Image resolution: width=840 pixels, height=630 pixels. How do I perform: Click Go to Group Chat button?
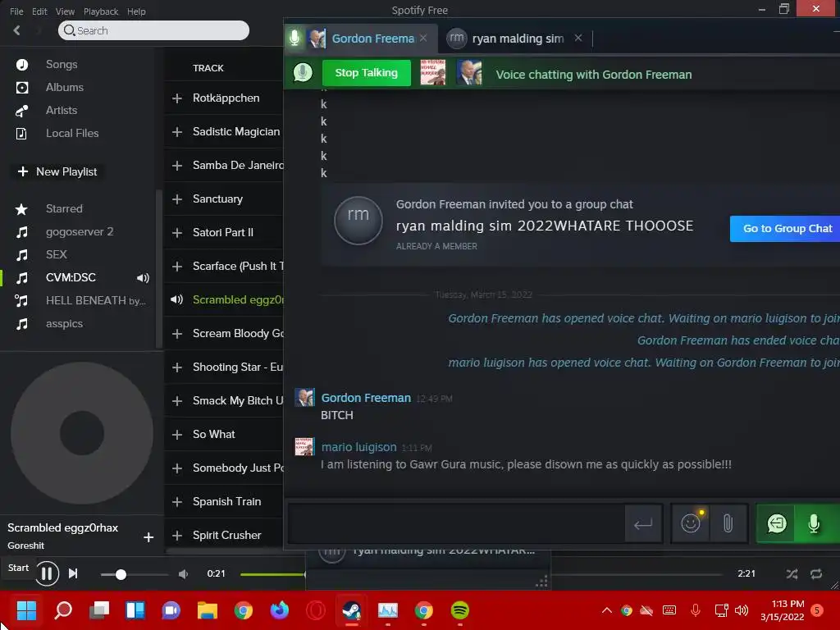coord(786,229)
